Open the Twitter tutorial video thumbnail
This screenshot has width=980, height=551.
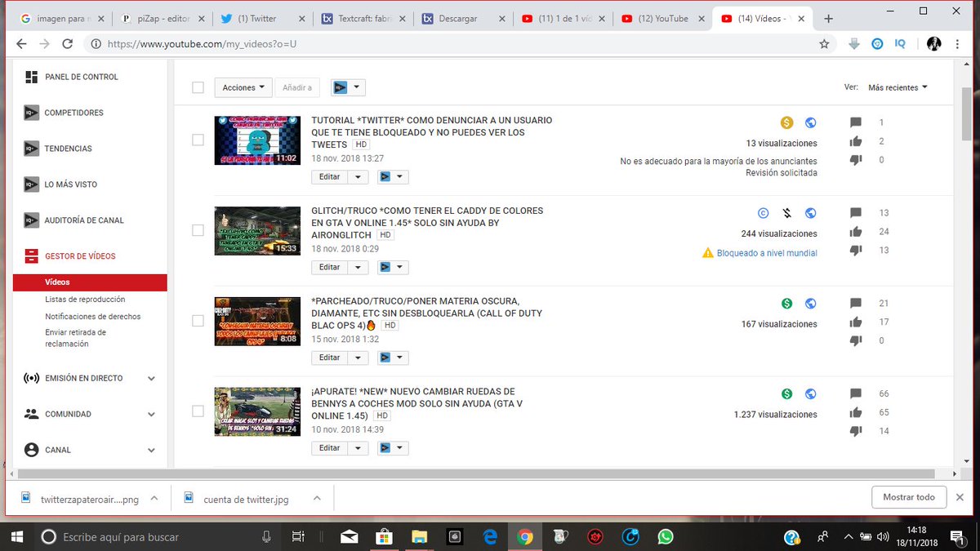(256, 140)
